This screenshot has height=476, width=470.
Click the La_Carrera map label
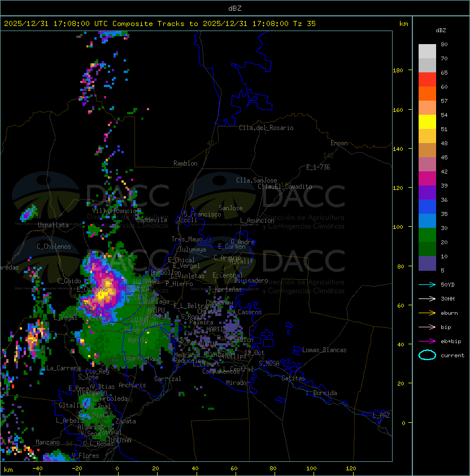[63, 368]
